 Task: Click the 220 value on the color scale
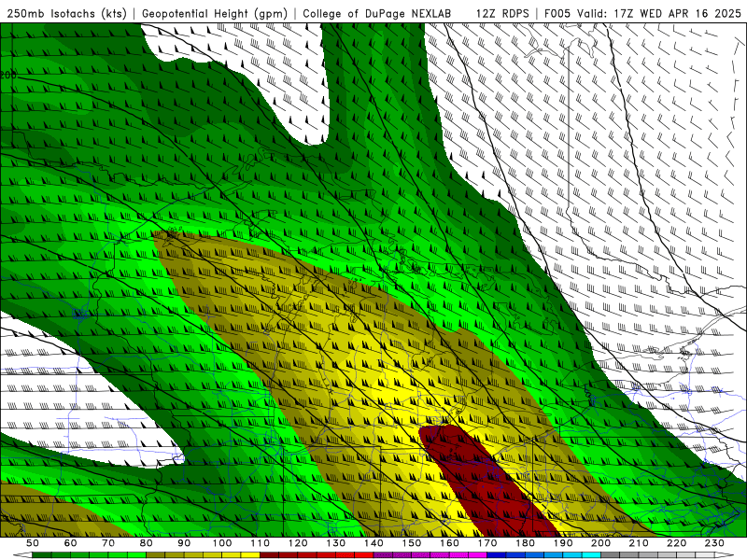[x=676, y=543]
